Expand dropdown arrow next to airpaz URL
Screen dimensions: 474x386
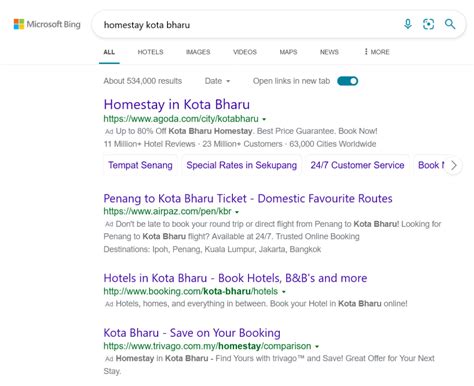point(237,212)
